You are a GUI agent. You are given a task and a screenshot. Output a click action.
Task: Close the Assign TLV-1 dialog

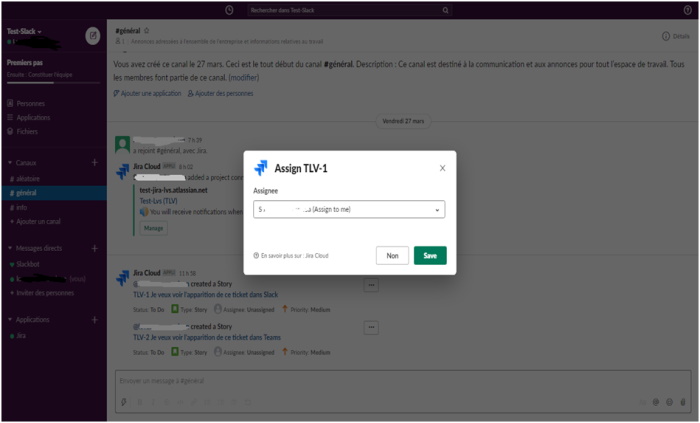442,168
